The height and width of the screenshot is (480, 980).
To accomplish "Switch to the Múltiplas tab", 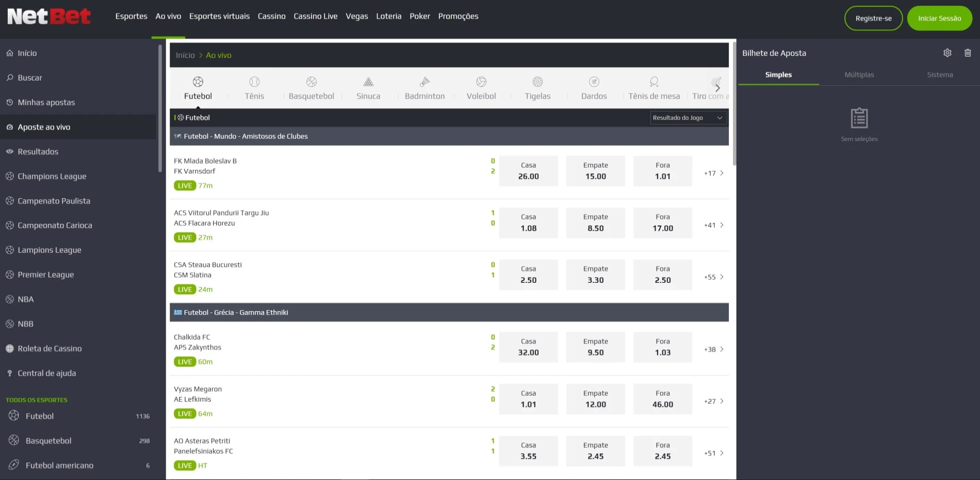I will 858,74.
